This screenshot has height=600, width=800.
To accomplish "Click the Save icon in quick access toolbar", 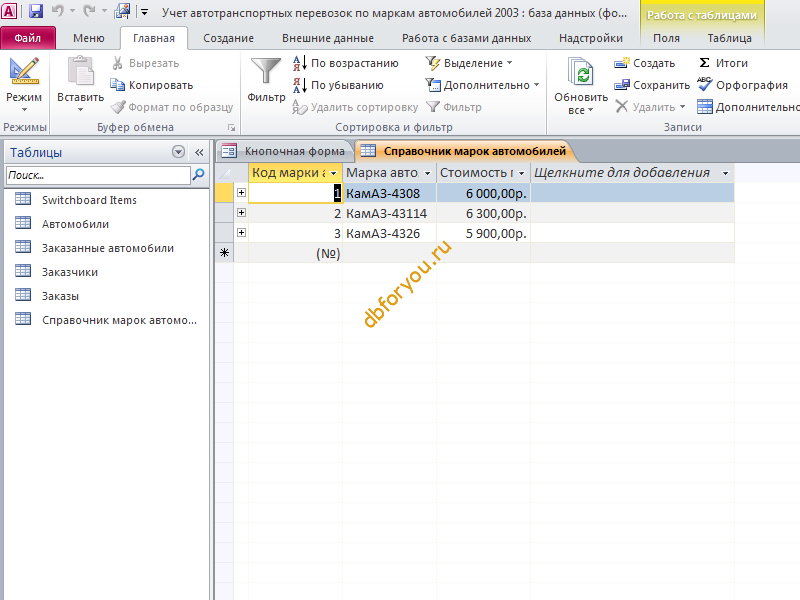I will (x=35, y=11).
